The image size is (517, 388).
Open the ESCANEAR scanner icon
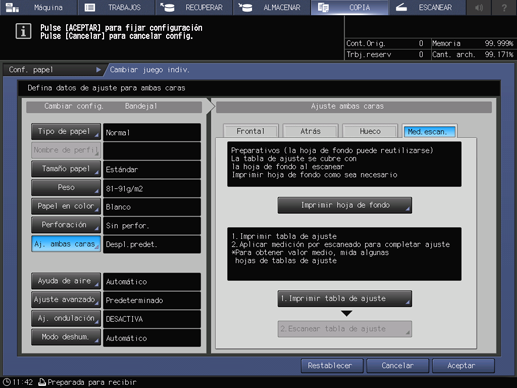coord(401,7)
